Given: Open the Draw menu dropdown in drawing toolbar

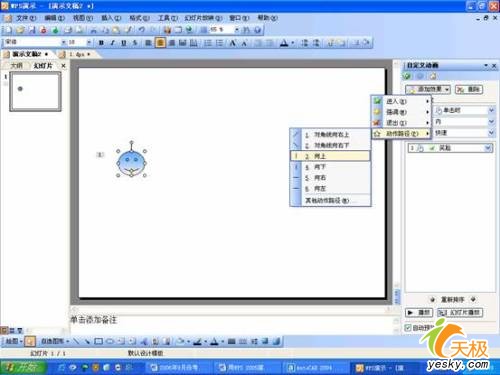Looking at the screenshot, I should 14,341.
